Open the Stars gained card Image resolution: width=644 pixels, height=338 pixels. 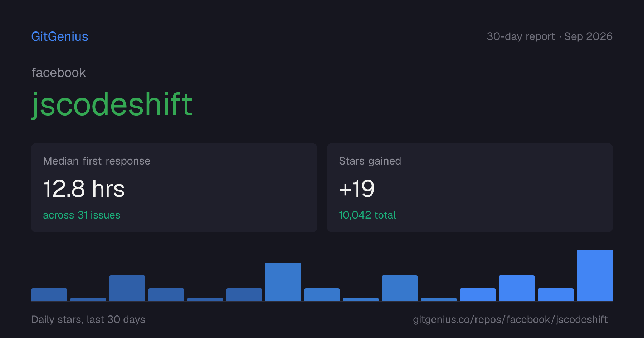coord(470,188)
